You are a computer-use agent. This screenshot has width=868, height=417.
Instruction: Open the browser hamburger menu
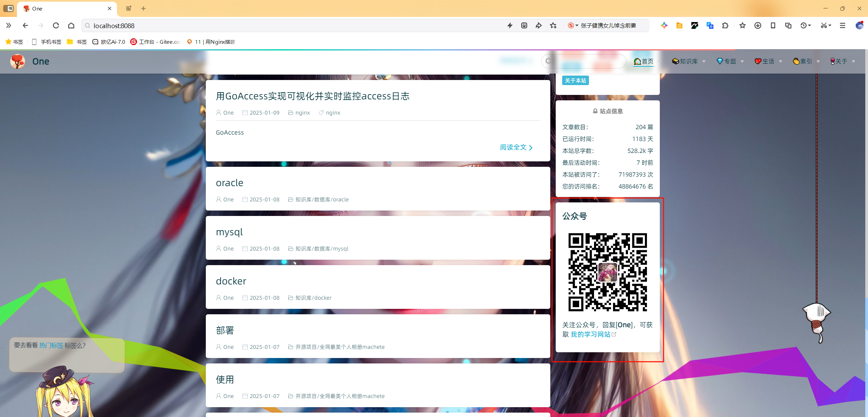coord(843,25)
